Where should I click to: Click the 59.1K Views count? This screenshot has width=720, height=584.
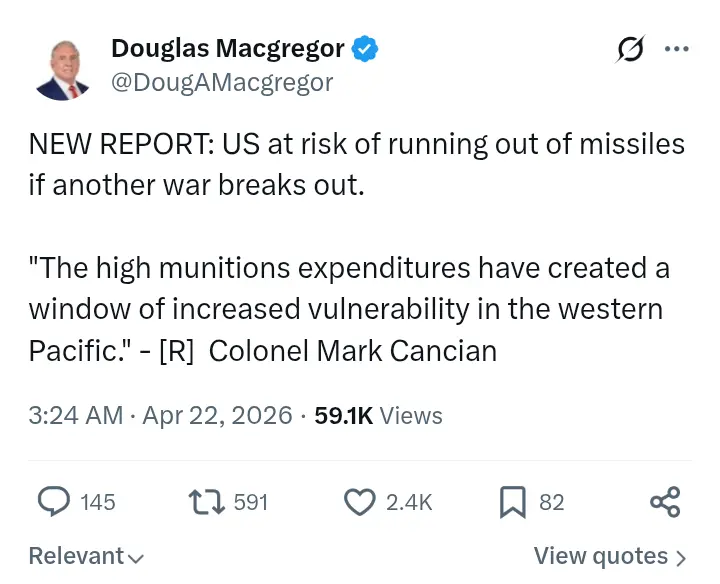pos(378,415)
